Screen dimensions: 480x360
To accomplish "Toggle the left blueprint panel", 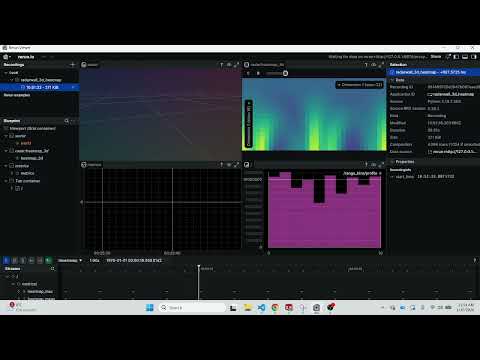I will [x=457, y=57].
